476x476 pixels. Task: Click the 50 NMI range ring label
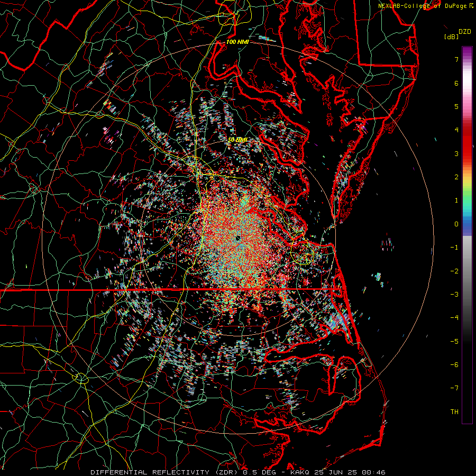(x=237, y=140)
